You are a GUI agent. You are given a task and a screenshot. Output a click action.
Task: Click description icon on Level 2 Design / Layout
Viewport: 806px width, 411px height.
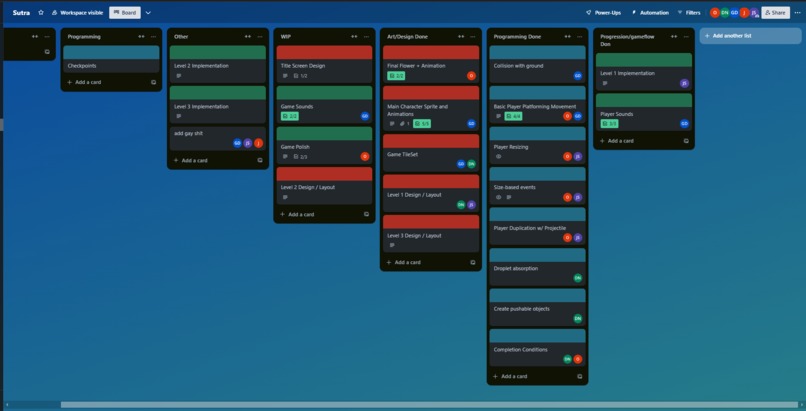click(285, 197)
